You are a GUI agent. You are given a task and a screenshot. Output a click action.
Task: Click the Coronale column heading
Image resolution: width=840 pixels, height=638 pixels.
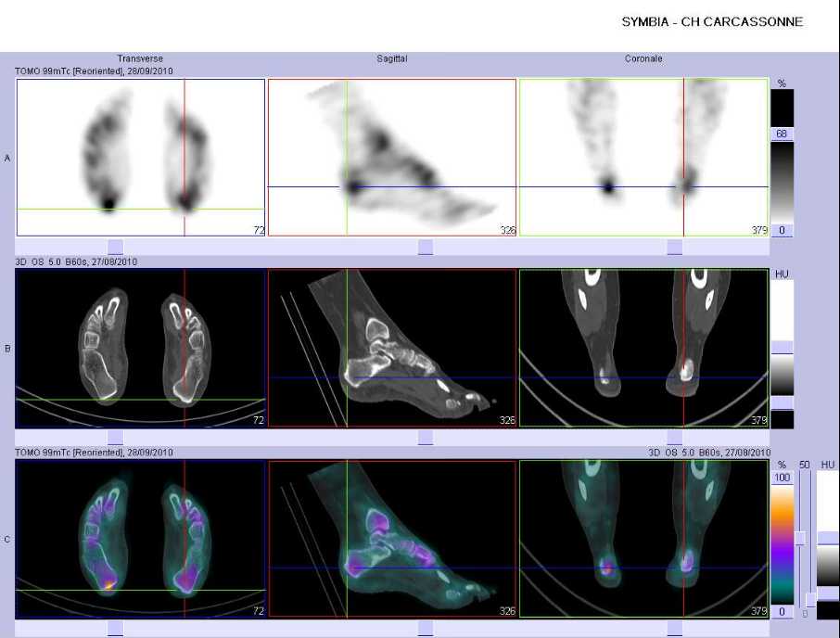pyautogui.click(x=643, y=58)
